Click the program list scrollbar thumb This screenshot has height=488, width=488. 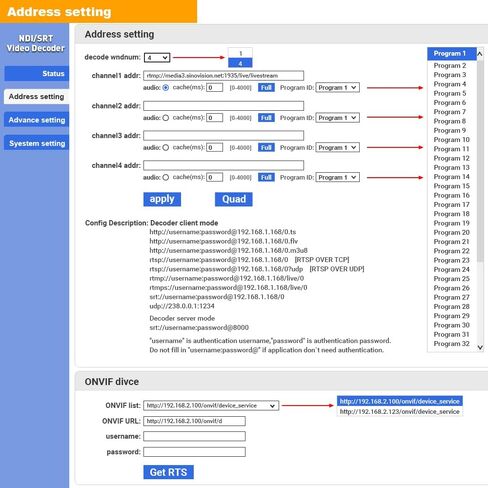coord(480,161)
